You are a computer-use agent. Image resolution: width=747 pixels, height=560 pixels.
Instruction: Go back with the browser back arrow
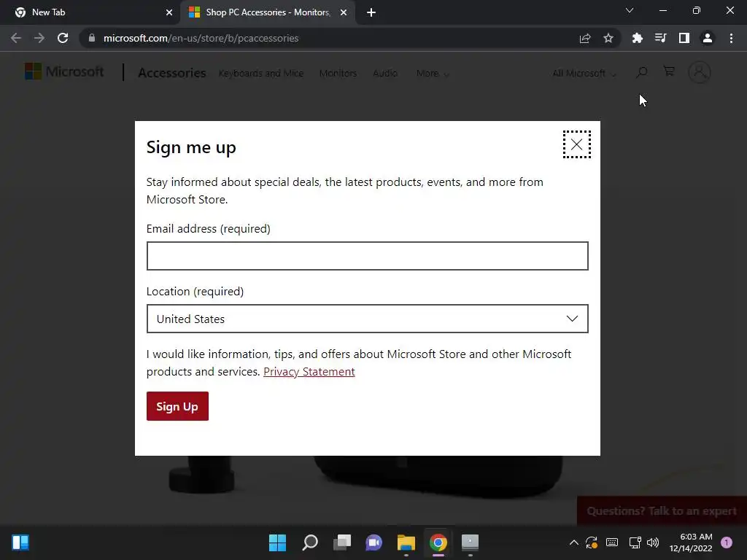click(x=16, y=38)
